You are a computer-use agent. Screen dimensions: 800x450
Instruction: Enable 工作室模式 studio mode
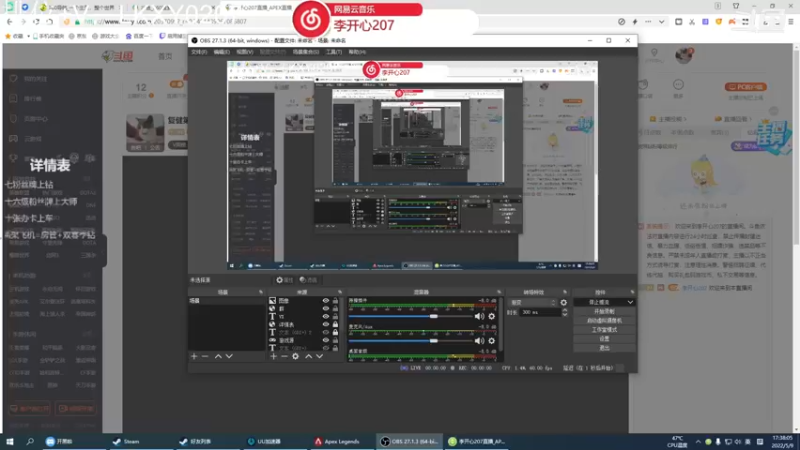click(x=604, y=330)
